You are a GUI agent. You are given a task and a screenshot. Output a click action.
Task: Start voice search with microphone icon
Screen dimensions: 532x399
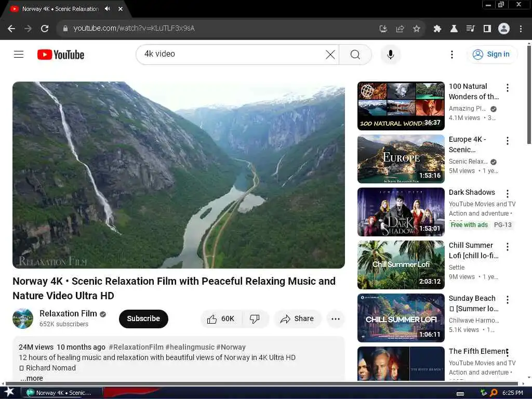[x=391, y=54]
